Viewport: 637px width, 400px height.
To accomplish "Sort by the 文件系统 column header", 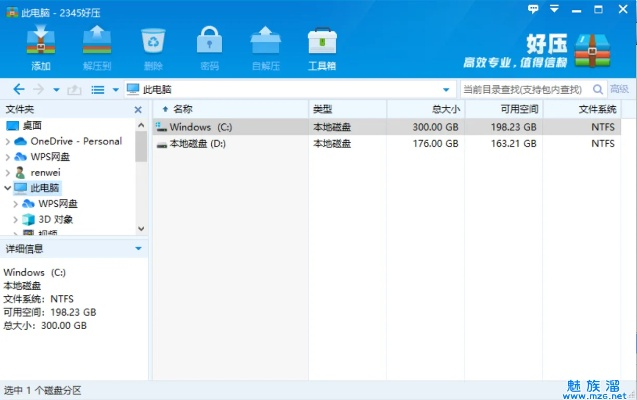I will tap(581, 109).
